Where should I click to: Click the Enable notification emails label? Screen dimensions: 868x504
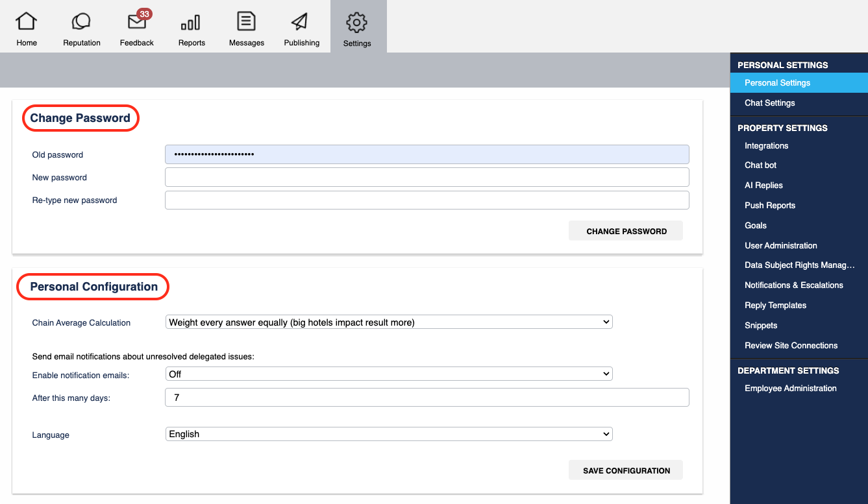click(81, 376)
